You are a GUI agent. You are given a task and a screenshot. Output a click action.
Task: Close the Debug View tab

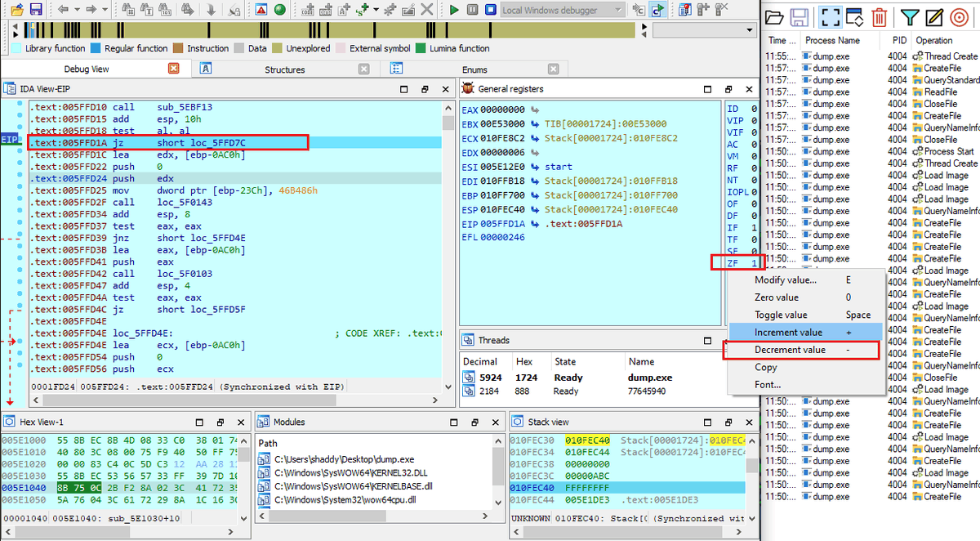(x=173, y=69)
